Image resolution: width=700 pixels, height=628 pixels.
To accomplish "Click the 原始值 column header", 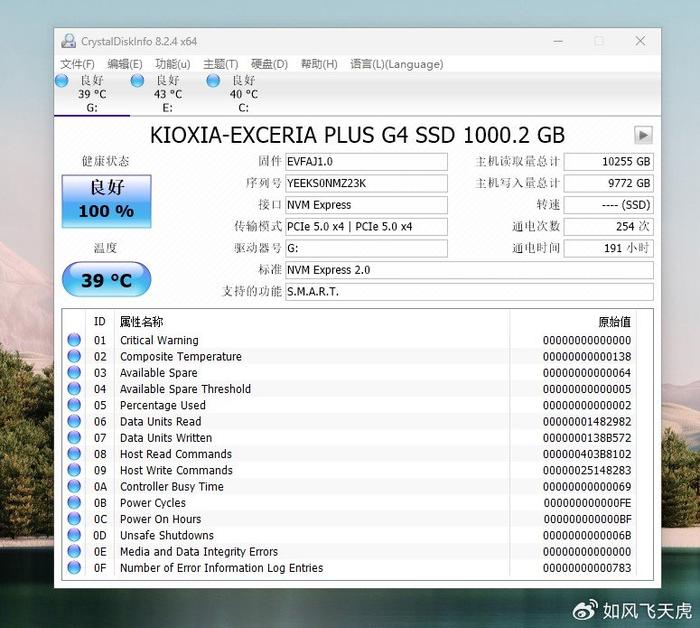I will pos(615,322).
